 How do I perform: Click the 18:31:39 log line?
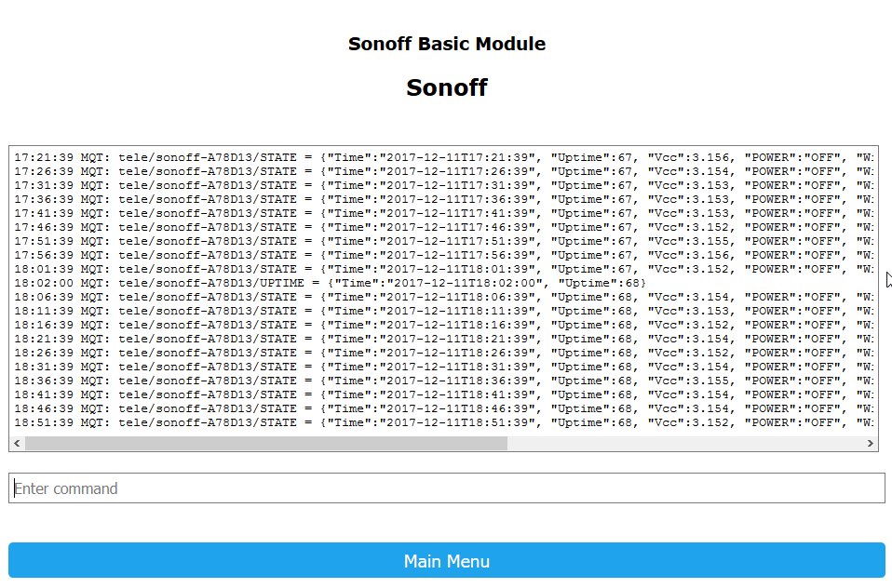(444, 367)
